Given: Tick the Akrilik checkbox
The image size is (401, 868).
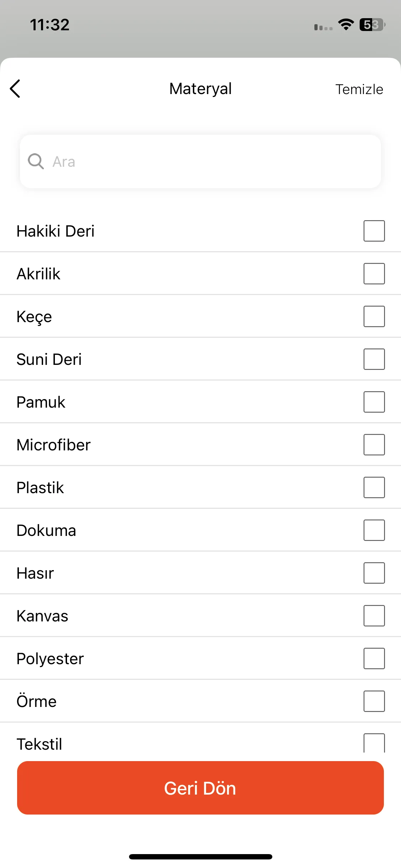Looking at the screenshot, I should click(x=374, y=274).
